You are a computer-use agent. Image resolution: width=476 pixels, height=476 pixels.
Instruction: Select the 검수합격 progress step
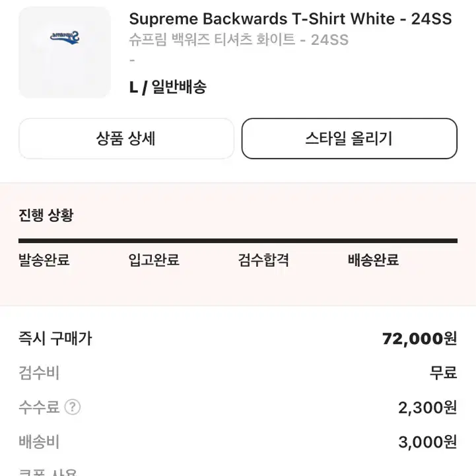click(263, 260)
